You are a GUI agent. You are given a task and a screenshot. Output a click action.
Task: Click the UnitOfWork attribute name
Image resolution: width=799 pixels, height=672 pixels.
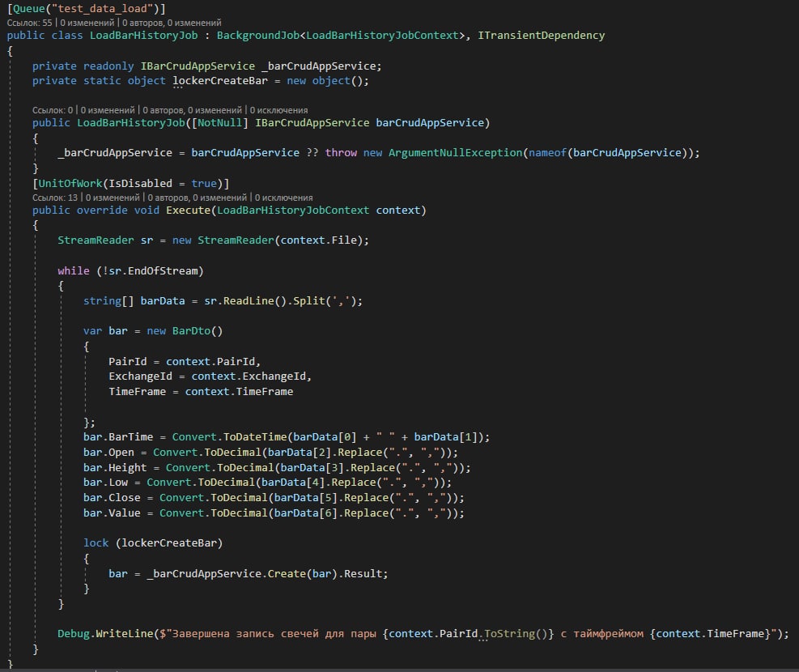pos(70,184)
